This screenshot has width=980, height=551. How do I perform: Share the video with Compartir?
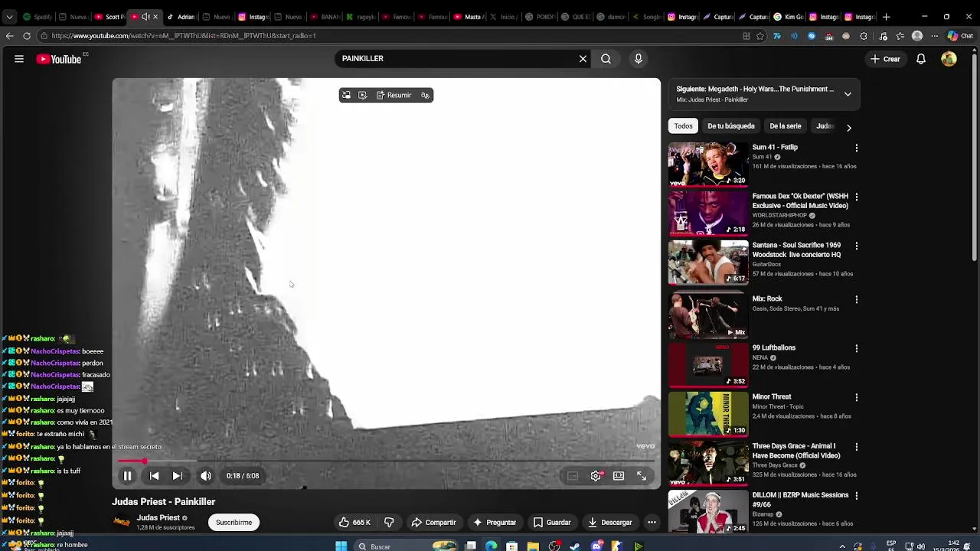click(x=433, y=523)
